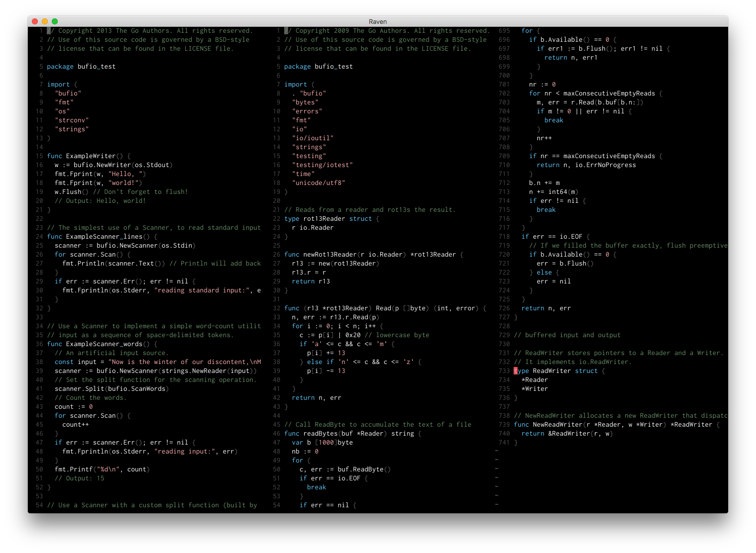Click 'return n, err1' in the right pane
Image resolution: width=756 pixels, height=553 pixels.
(571, 58)
